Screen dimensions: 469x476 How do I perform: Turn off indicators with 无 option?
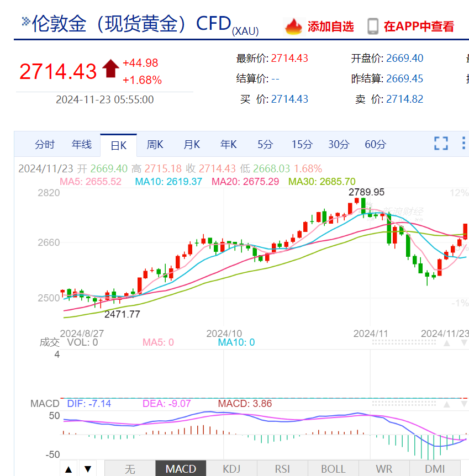click(130, 469)
